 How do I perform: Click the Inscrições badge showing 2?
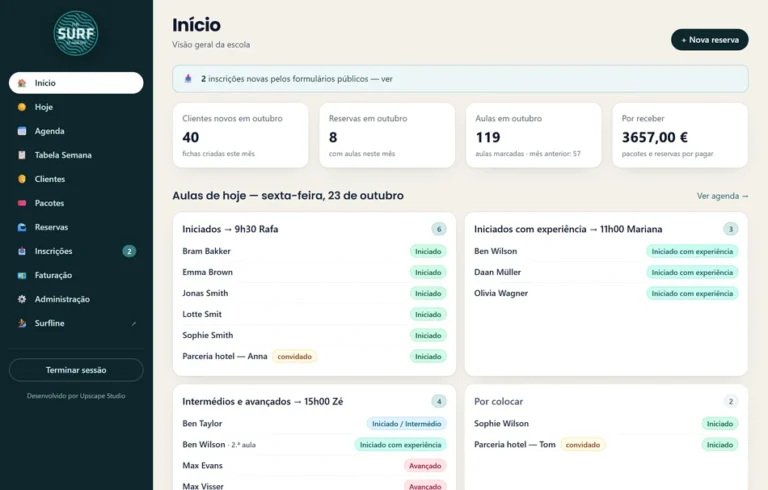(x=129, y=251)
